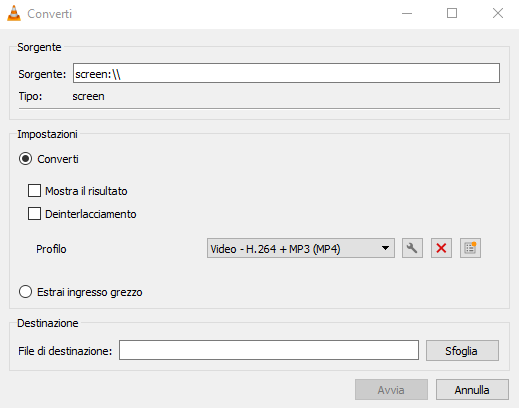Select the Converti radio button
The image size is (519, 408).
tap(25, 159)
